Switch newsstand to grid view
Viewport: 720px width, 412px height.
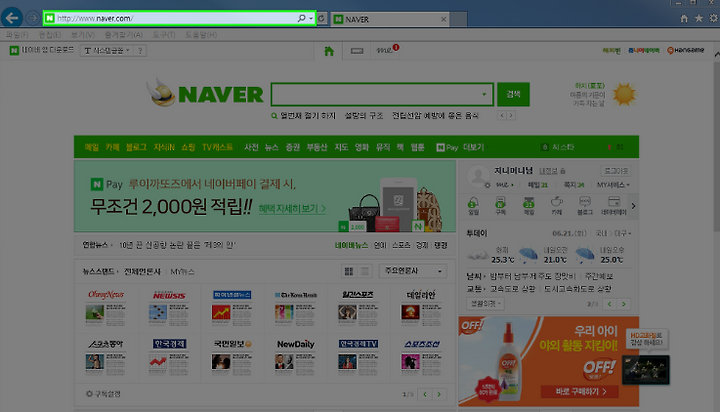coord(349,271)
